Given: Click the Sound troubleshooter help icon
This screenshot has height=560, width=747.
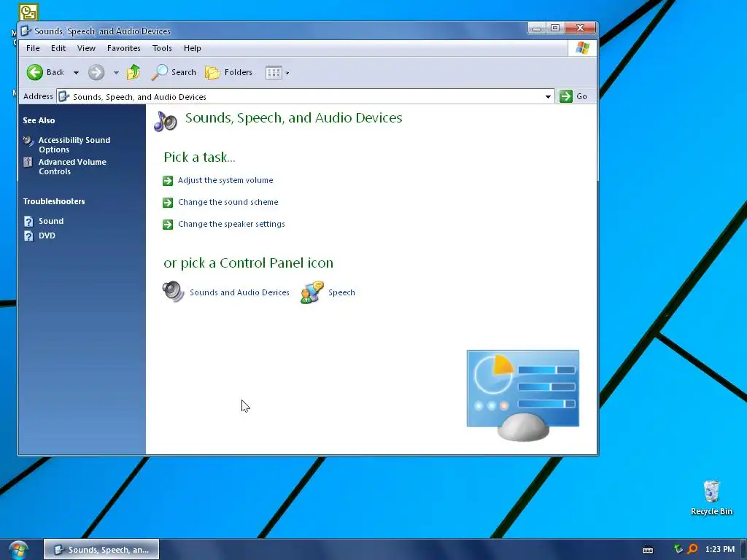Looking at the screenshot, I should [28, 222].
